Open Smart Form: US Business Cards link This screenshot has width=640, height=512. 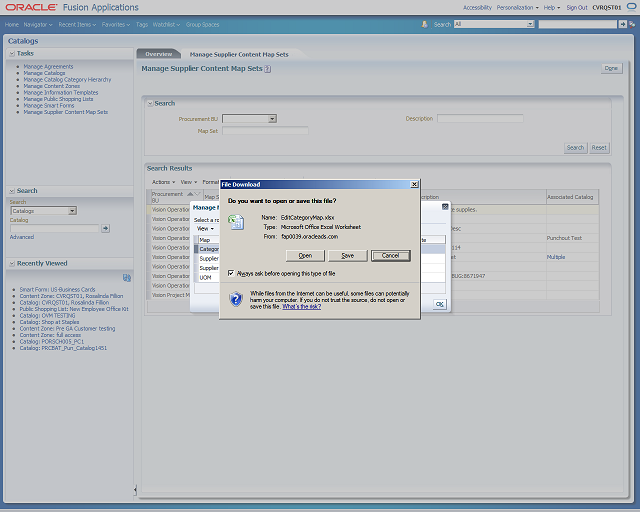point(57,289)
